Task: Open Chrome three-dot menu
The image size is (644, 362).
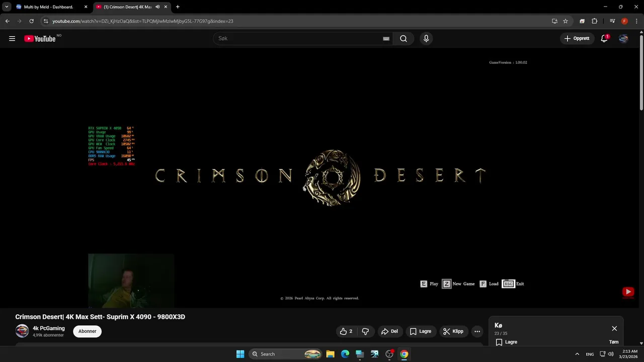Action: coord(636,21)
